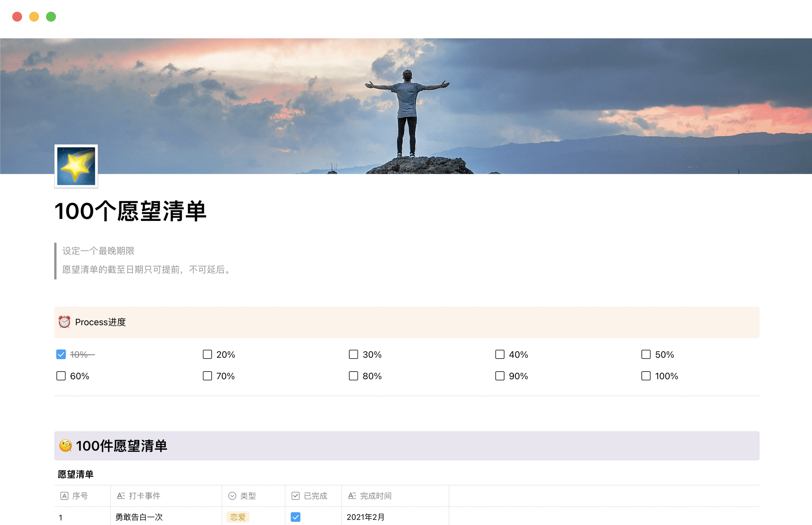Click the alarm clock emoji in Process callout
Viewport: 812px width, 525px height.
click(x=64, y=322)
